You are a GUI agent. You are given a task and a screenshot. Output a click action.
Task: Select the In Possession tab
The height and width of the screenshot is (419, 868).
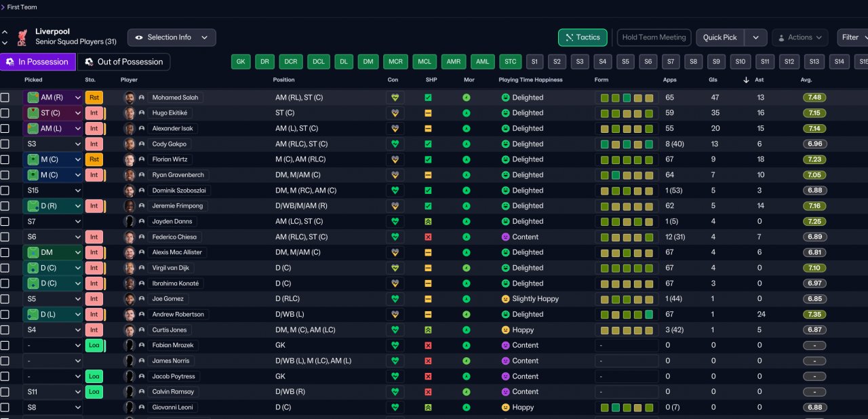[x=37, y=62]
